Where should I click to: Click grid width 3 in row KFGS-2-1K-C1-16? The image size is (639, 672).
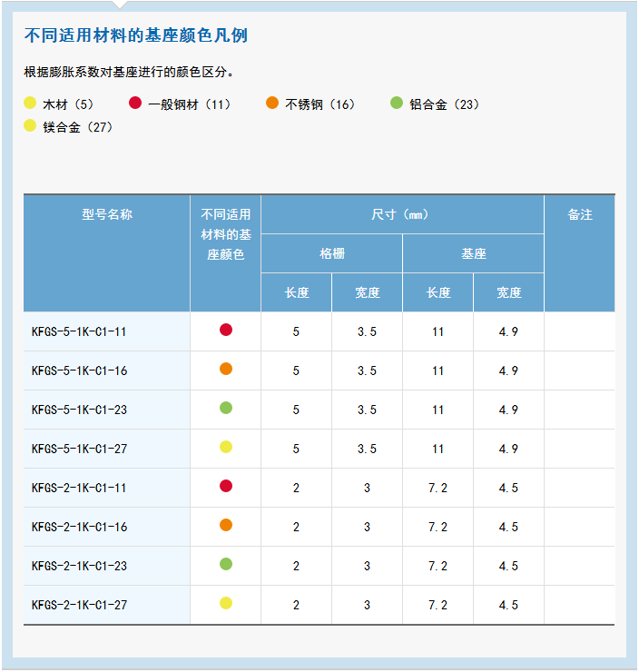tap(367, 527)
